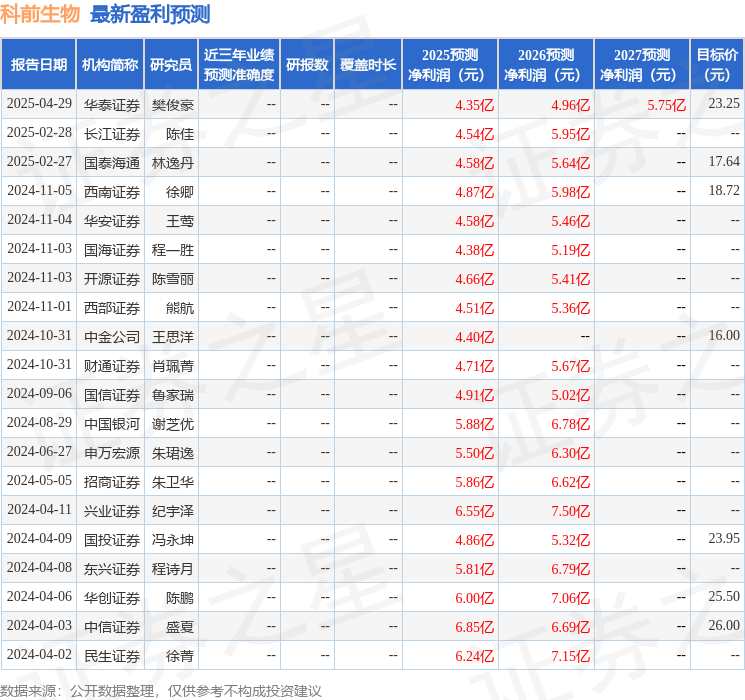Click the 目标价 column header

717,65
